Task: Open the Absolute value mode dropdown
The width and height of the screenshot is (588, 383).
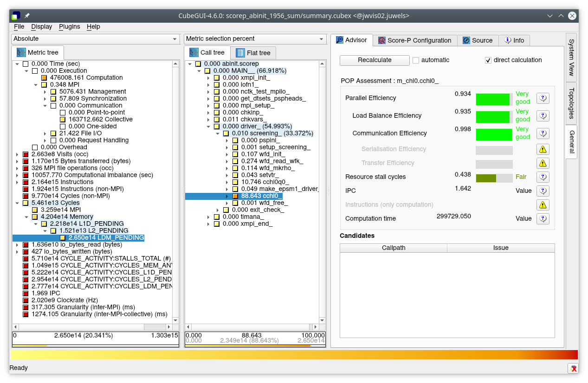Action: (x=95, y=39)
